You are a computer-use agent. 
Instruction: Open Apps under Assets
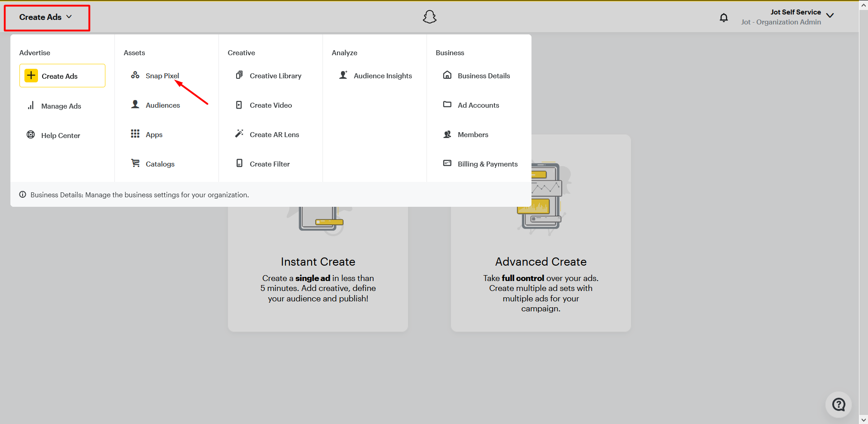tap(154, 135)
